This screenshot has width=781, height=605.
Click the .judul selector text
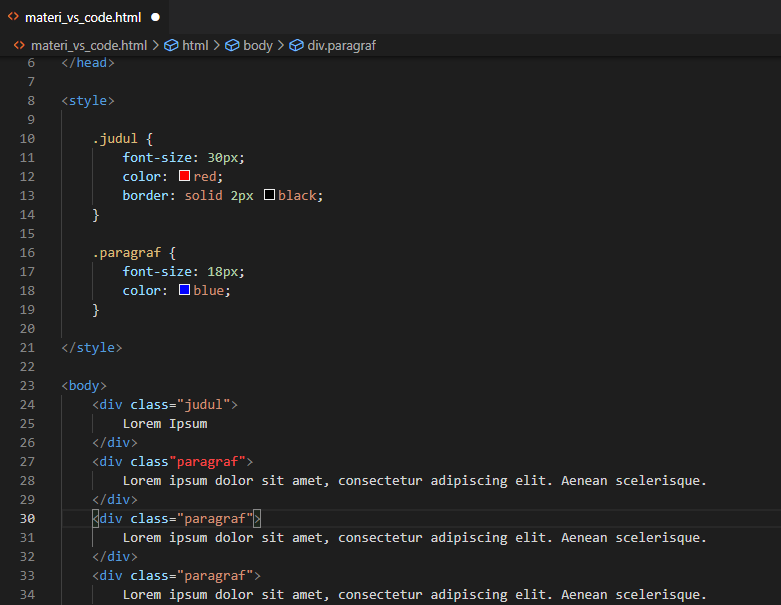(x=115, y=138)
